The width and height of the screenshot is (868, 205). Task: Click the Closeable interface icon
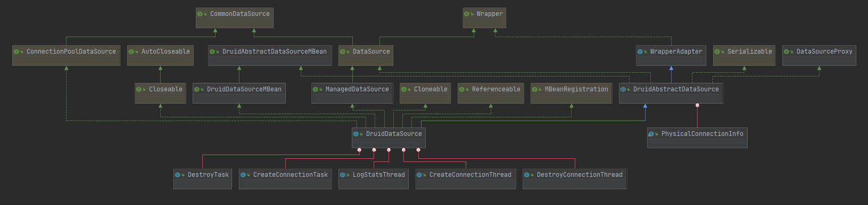pyautogui.click(x=139, y=89)
